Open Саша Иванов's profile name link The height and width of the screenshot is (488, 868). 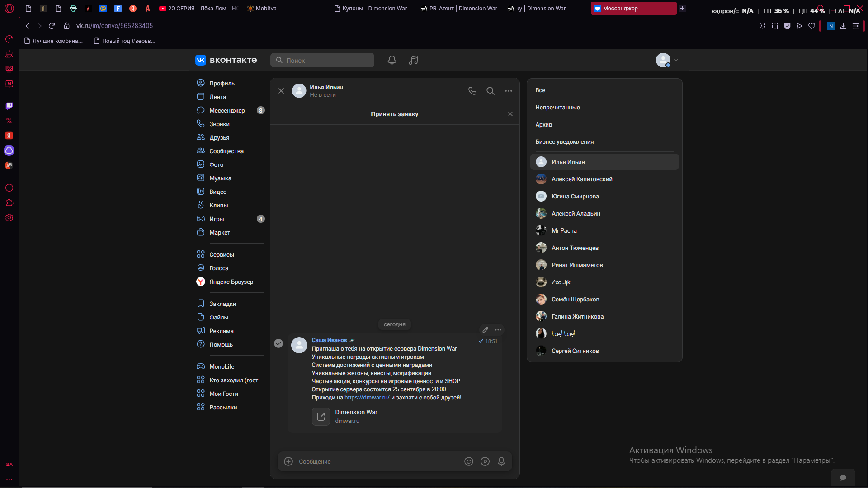pos(329,340)
